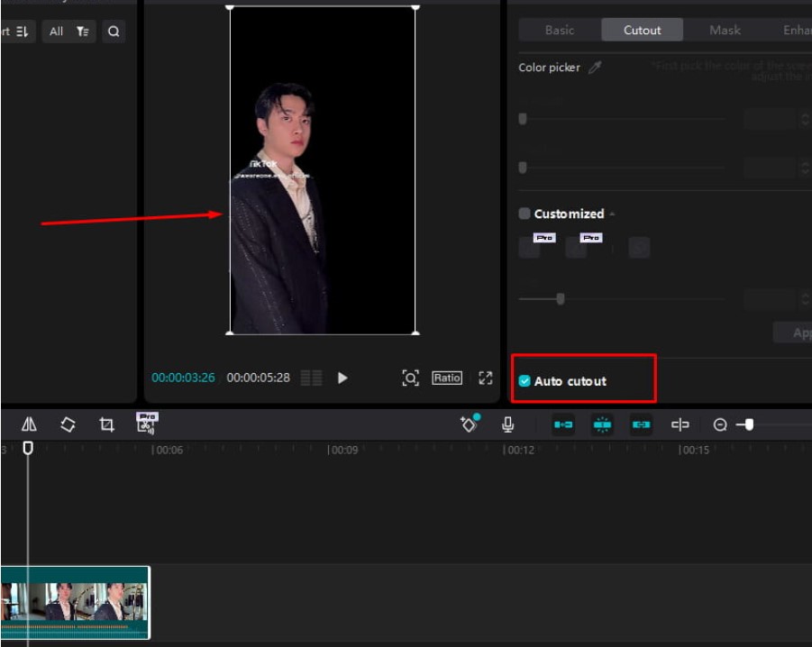The height and width of the screenshot is (647, 812).
Task: Expand preview to fullscreen
Action: (484, 378)
